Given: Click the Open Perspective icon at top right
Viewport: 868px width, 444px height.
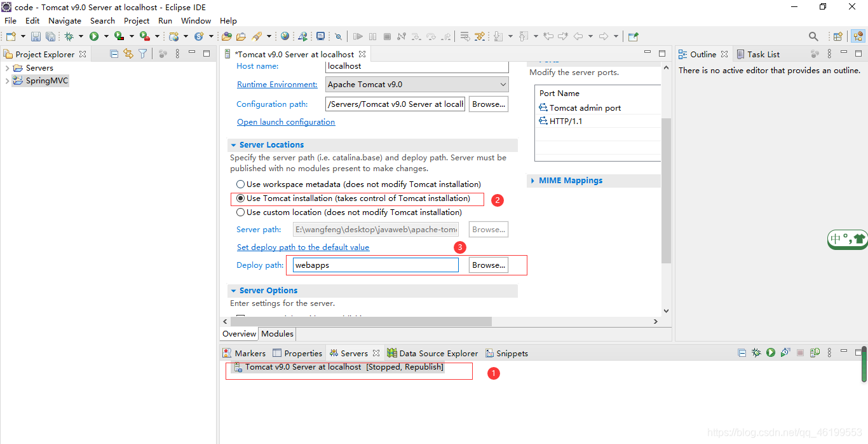Looking at the screenshot, I should coord(838,36).
